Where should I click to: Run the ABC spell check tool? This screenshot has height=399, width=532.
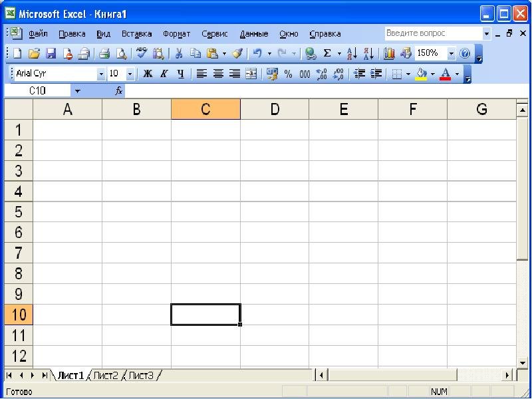[x=141, y=54]
